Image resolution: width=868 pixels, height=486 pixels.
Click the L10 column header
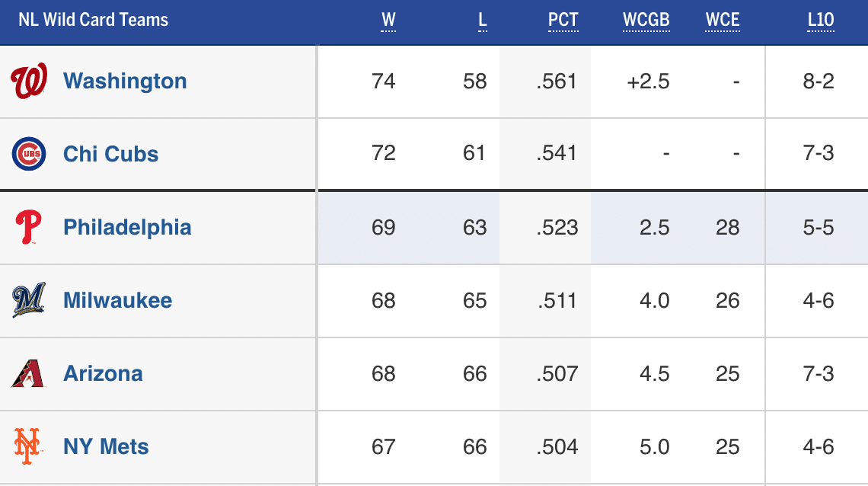point(820,21)
